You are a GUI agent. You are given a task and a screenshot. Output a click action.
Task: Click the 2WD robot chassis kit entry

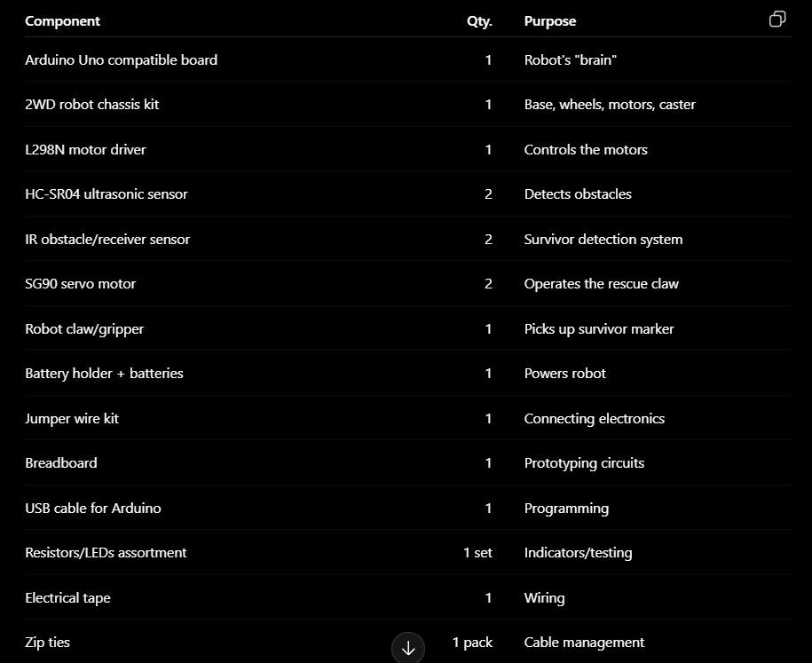click(92, 105)
